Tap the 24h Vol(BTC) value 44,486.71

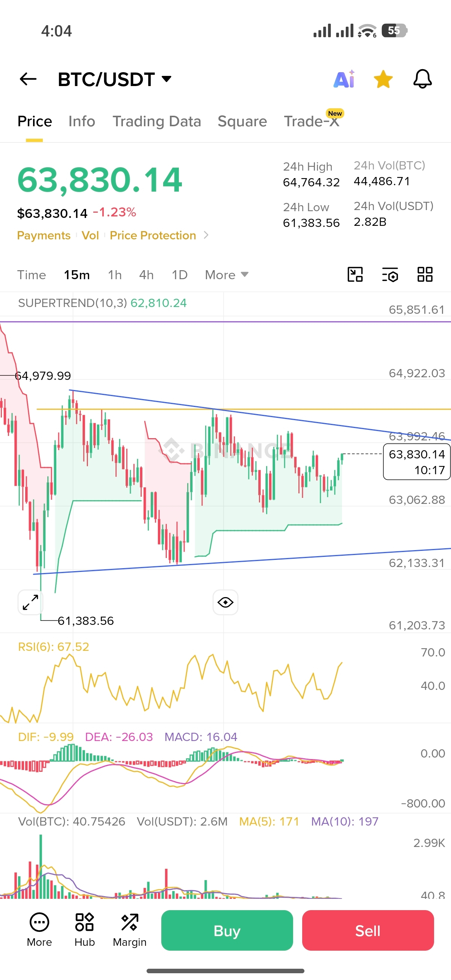[x=382, y=181]
